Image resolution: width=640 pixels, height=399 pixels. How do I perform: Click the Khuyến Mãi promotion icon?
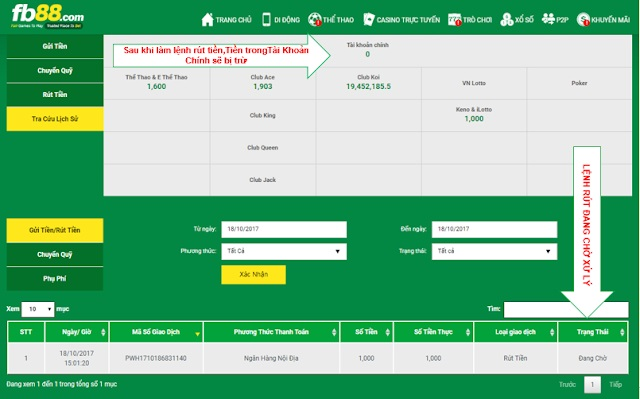coord(583,20)
